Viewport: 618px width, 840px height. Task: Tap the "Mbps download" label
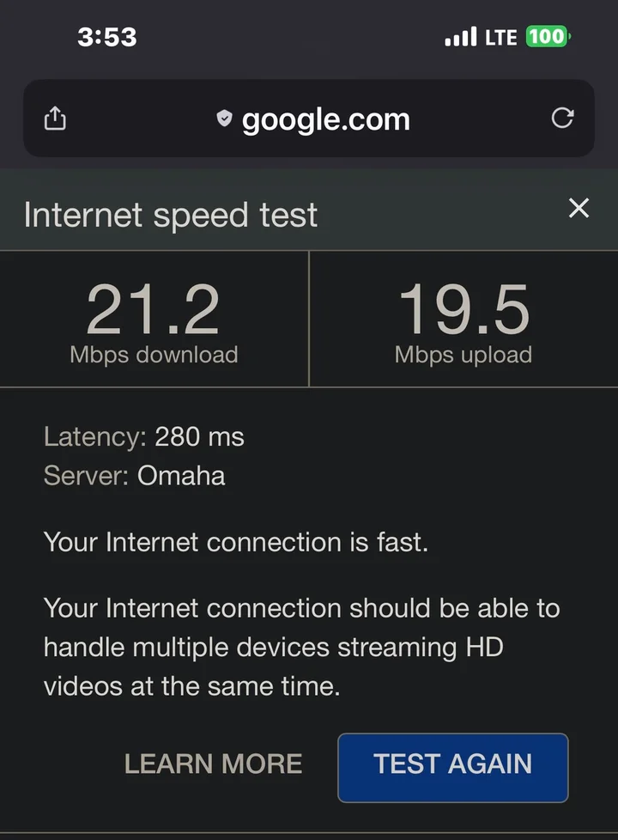154,355
